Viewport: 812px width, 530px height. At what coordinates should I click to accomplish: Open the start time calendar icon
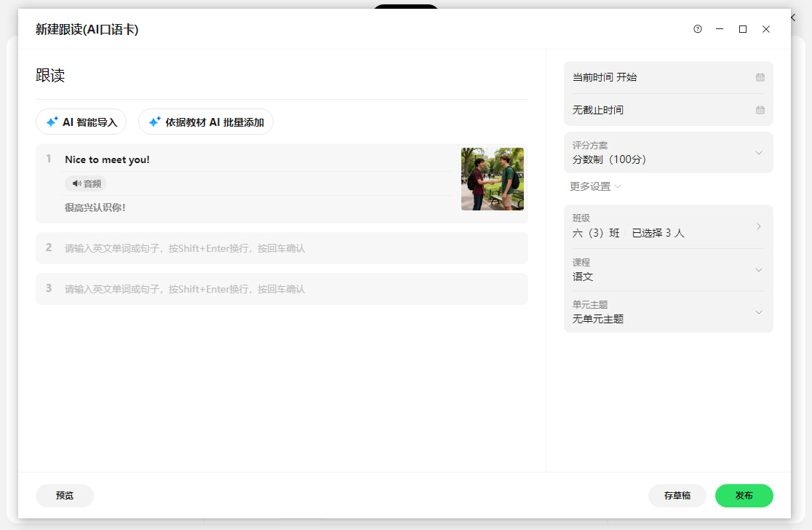point(760,77)
